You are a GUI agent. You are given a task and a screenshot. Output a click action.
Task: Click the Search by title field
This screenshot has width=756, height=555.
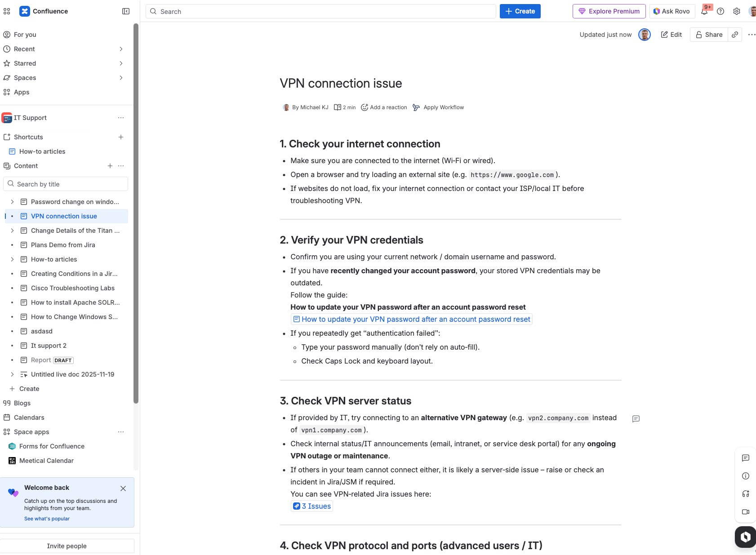click(66, 184)
